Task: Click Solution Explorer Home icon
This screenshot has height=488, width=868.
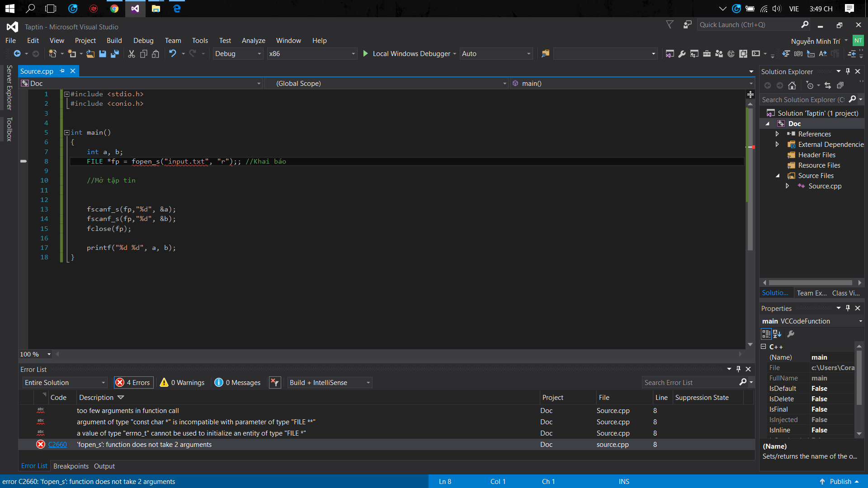Action: click(x=792, y=85)
